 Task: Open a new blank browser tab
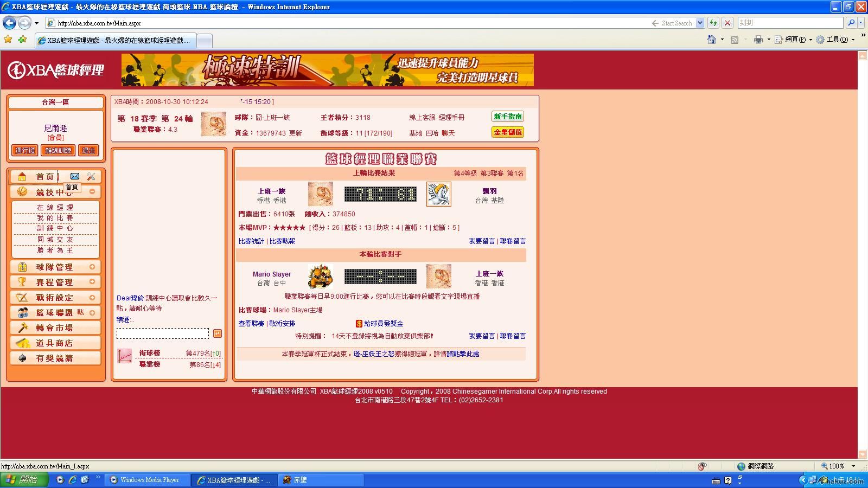point(204,41)
